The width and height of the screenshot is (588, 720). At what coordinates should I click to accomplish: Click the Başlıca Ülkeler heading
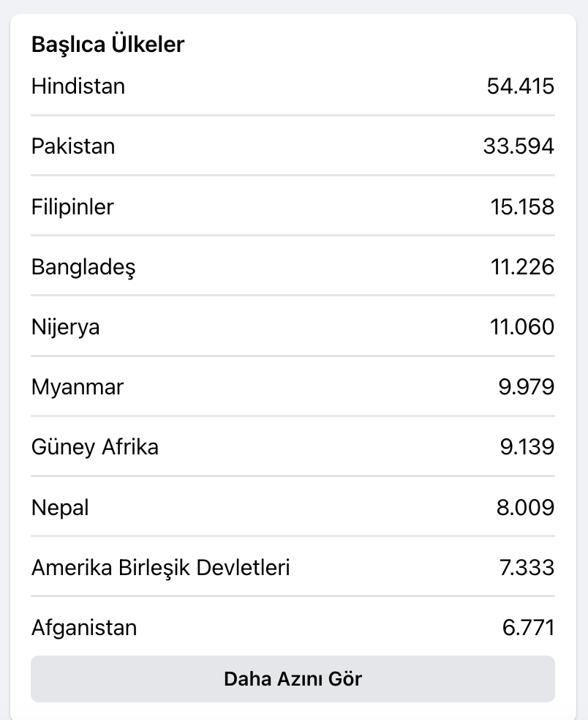pos(108,45)
